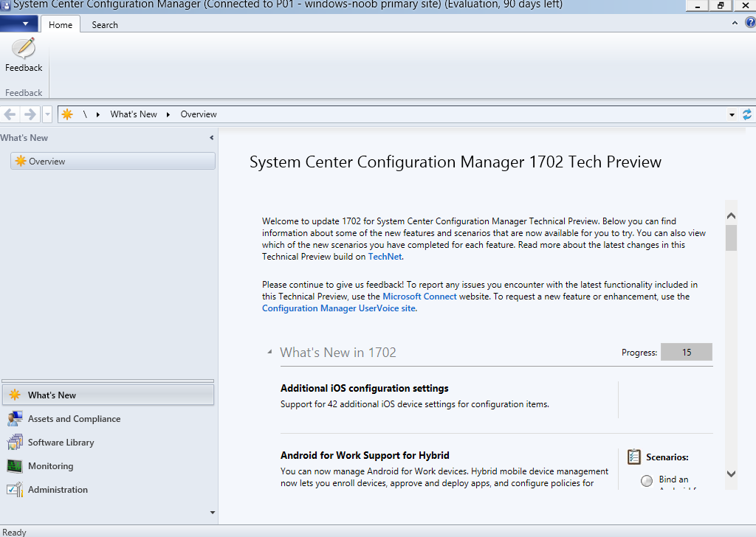Open the Software Library workspace
Viewport: 756px width, 537px height.
pos(108,442)
